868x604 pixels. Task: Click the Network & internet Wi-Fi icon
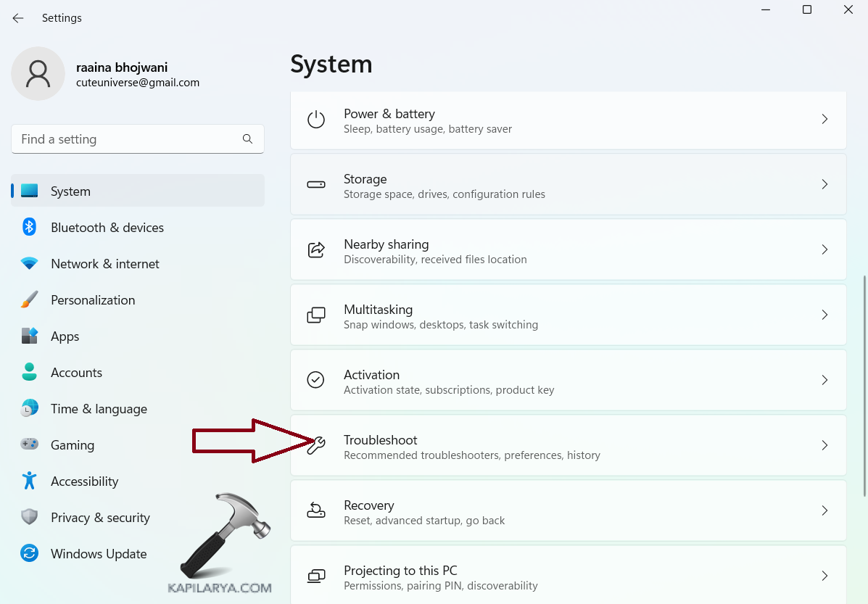point(29,264)
